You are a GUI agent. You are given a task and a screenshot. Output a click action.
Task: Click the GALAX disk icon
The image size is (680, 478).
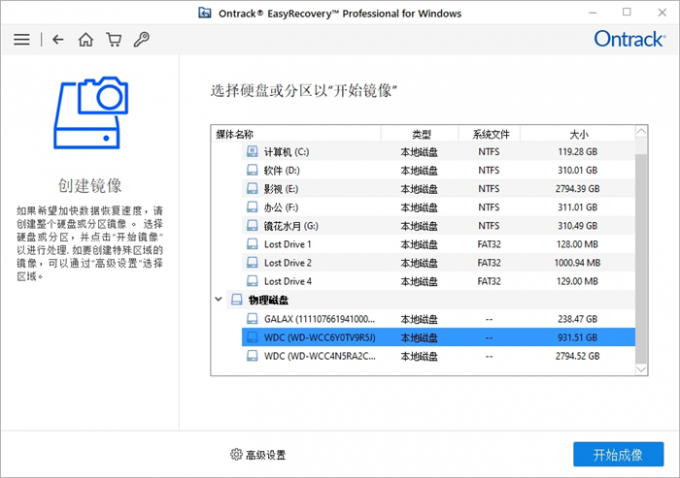pyautogui.click(x=252, y=319)
